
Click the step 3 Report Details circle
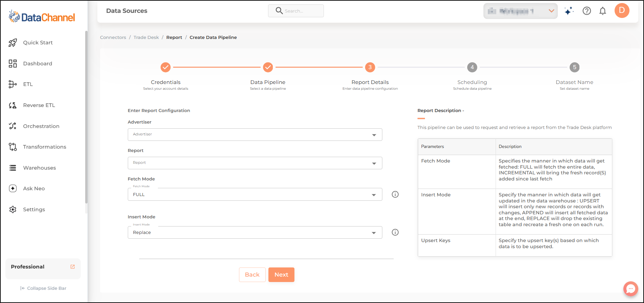click(x=370, y=67)
